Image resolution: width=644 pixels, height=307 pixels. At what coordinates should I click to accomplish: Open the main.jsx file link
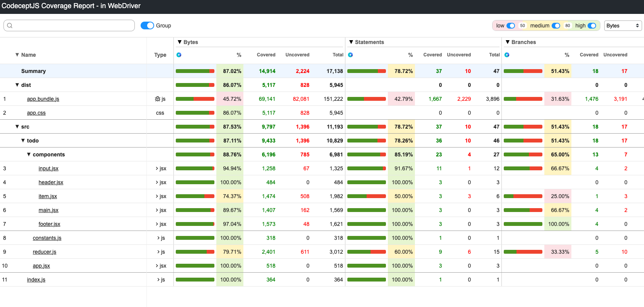pyautogui.click(x=49, y=210)
